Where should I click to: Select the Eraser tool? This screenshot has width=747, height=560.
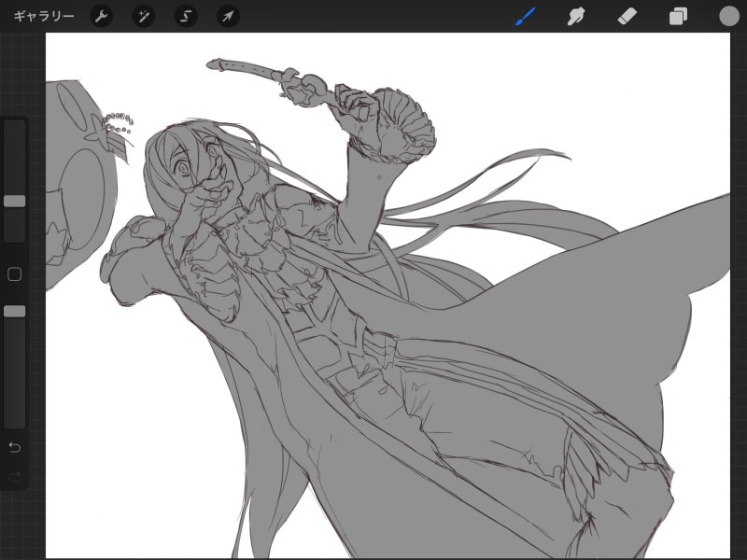point(627,17)
